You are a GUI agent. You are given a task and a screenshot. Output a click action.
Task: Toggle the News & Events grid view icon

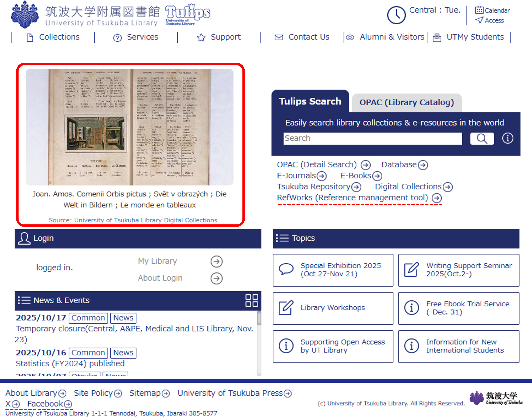[x=251, y=301]
